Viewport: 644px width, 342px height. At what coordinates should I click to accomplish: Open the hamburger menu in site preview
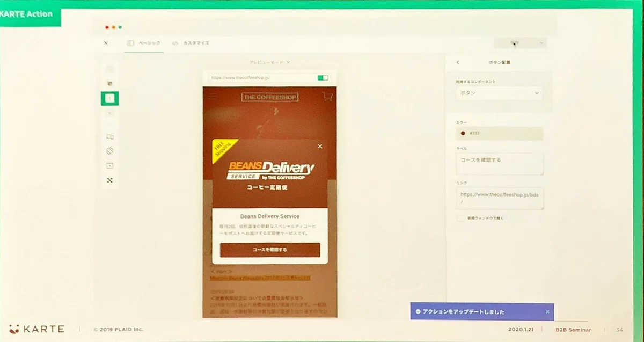(213, 97)
